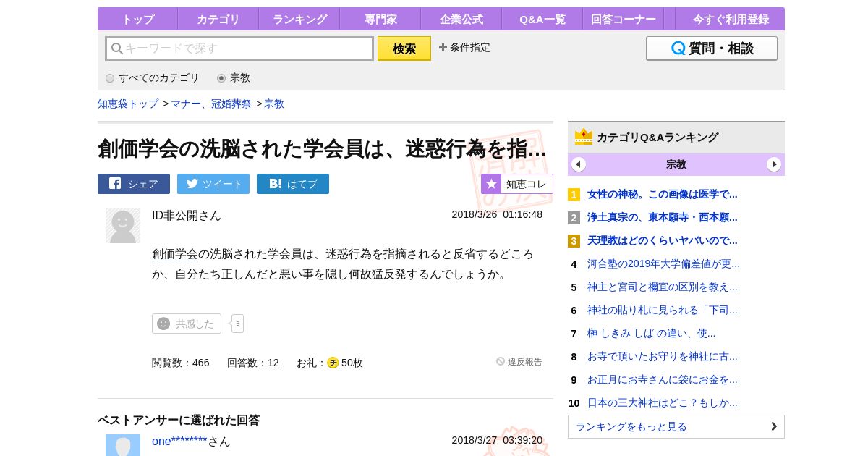
Task: Click the star icon on 知恵コレ
Action: (x=491, y=184)
